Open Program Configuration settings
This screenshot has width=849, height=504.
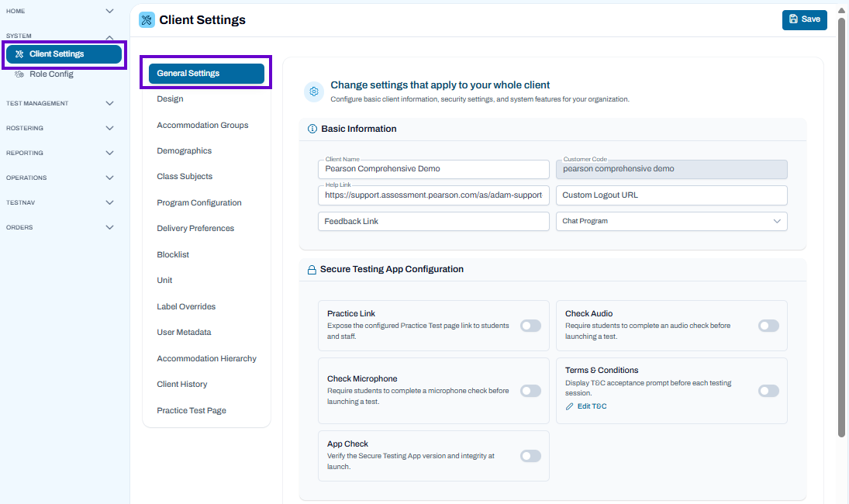[x=199, y=203]
